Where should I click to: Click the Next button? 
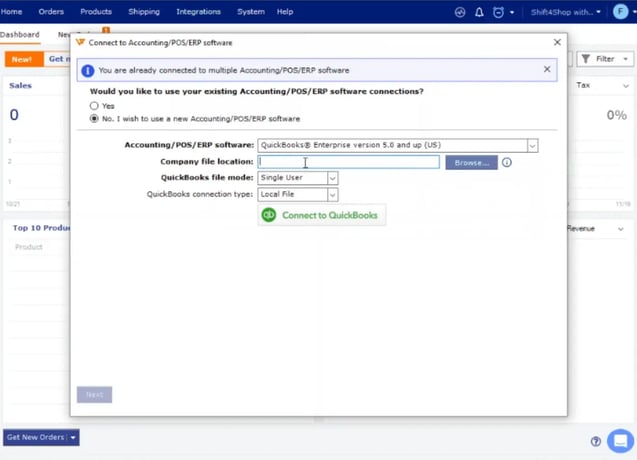[x=94, y=395]
